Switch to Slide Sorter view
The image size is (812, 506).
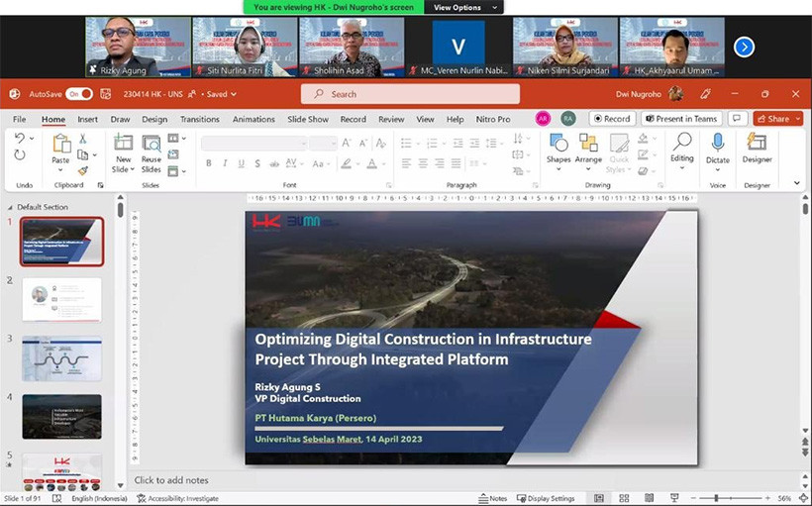pos(624,498)
